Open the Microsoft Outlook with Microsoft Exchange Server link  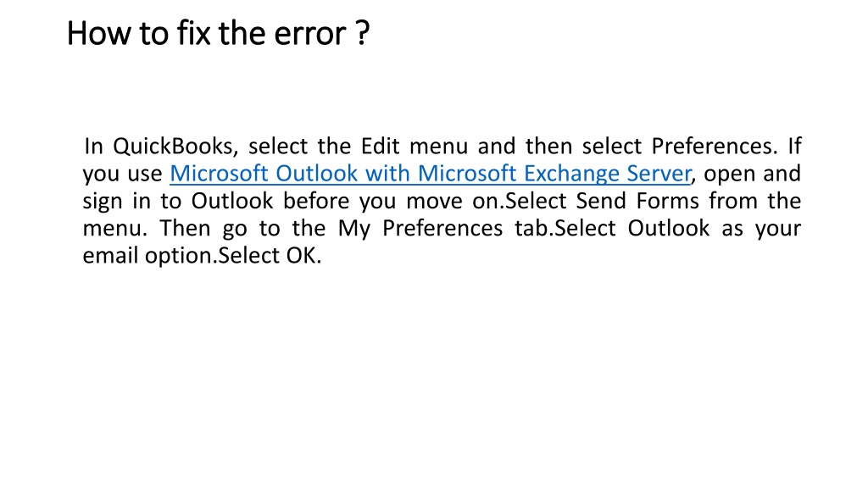point(431,174)
